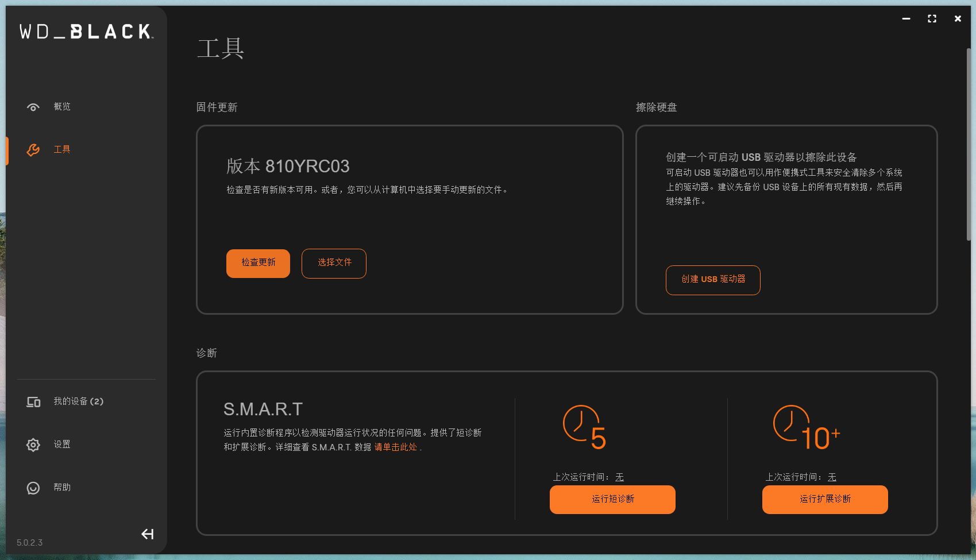This screenshot has width=976, height=560.
Task: Click the 擦除硬盘 section heading
Action: (x=656, y=107)
